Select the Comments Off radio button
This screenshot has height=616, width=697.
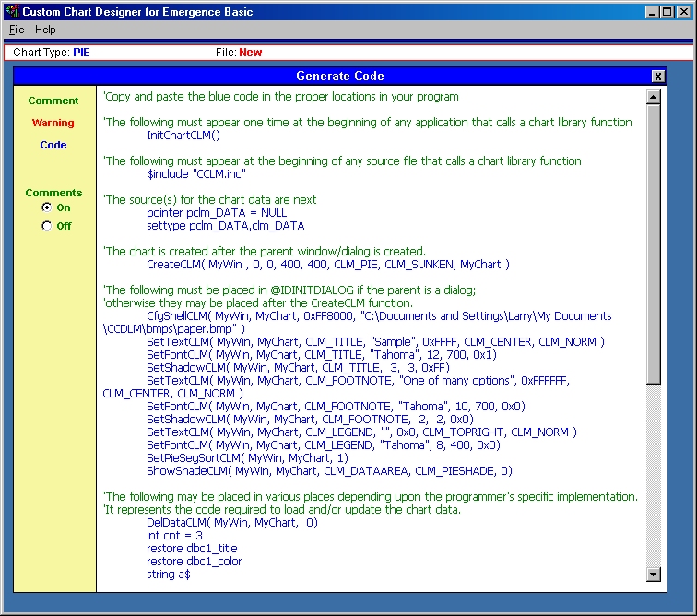coord(47,226)
